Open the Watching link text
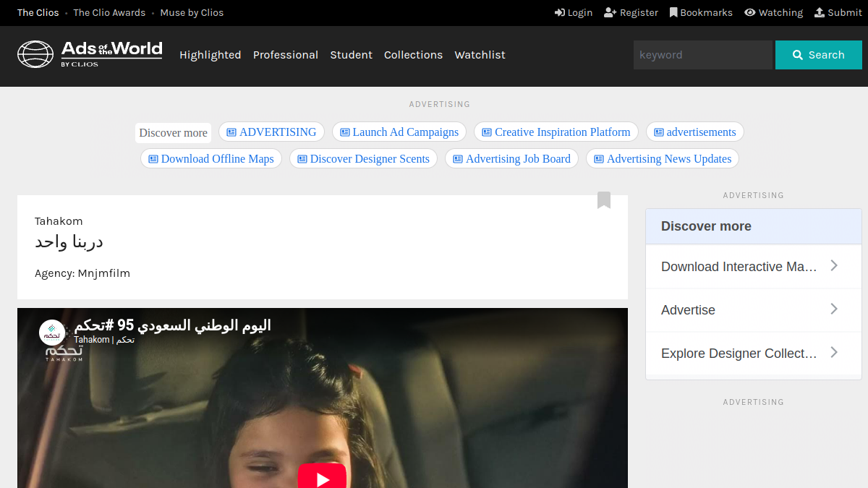 780,12
